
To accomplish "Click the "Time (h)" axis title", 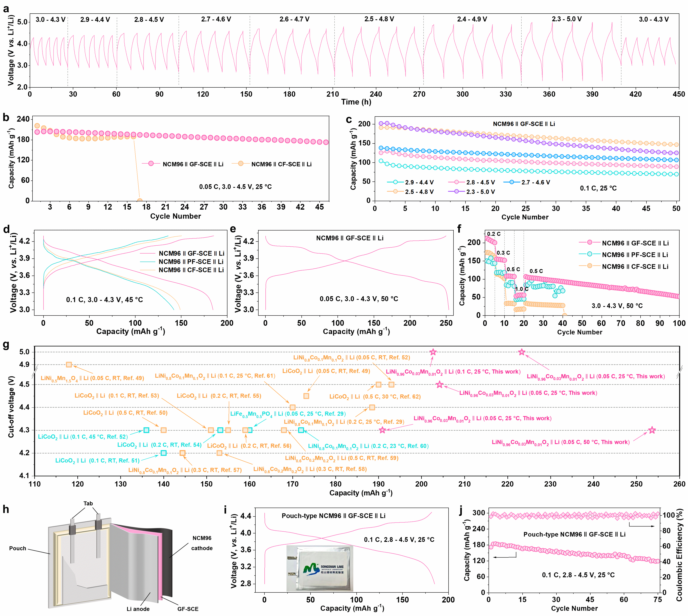I will click(x=356, y=102).
